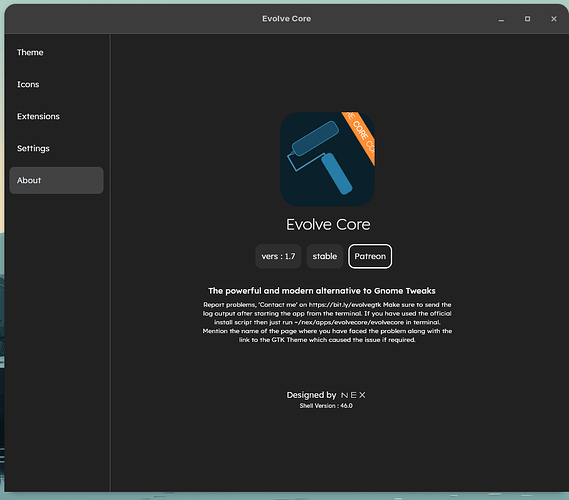Click the bit.ly/evolvegtk contact link text

click(x=345, y=305)
